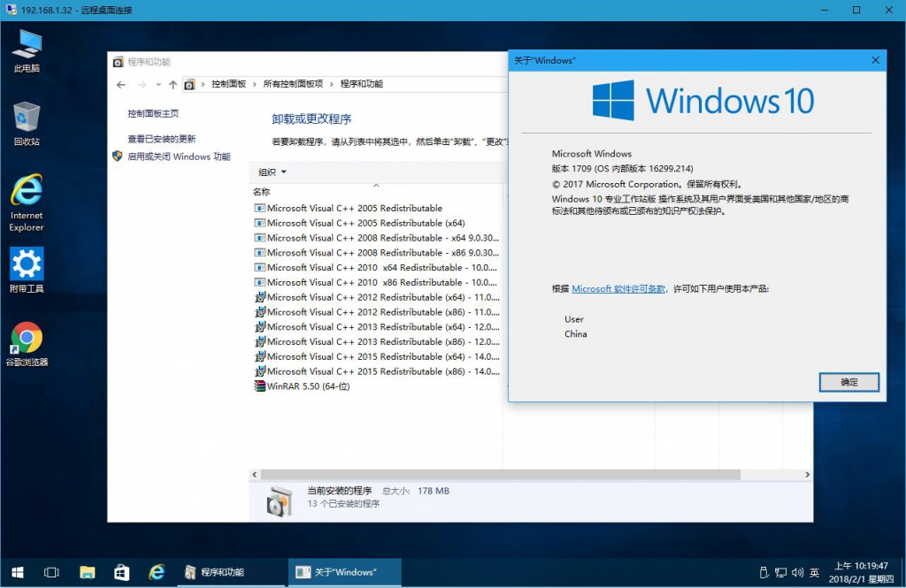
Task: Click the USB device tray icon
Action: [764, 572]
